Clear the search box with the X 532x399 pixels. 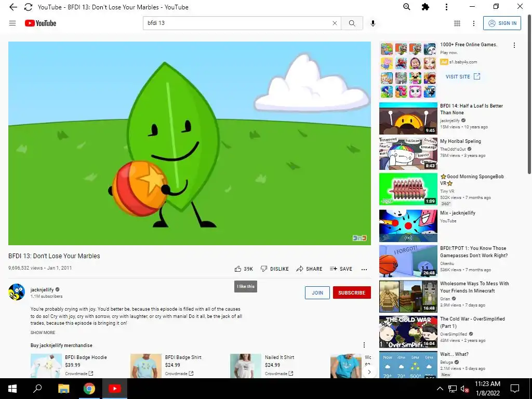335,23
